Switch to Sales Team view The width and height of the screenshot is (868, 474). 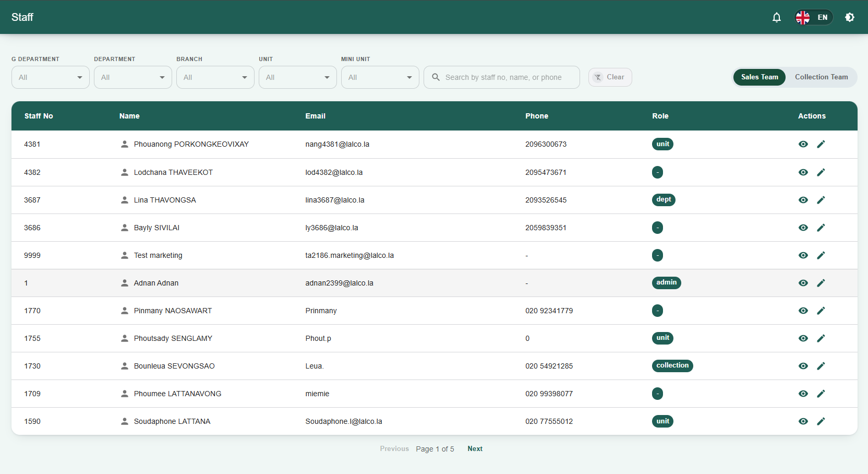click(759, 77)
